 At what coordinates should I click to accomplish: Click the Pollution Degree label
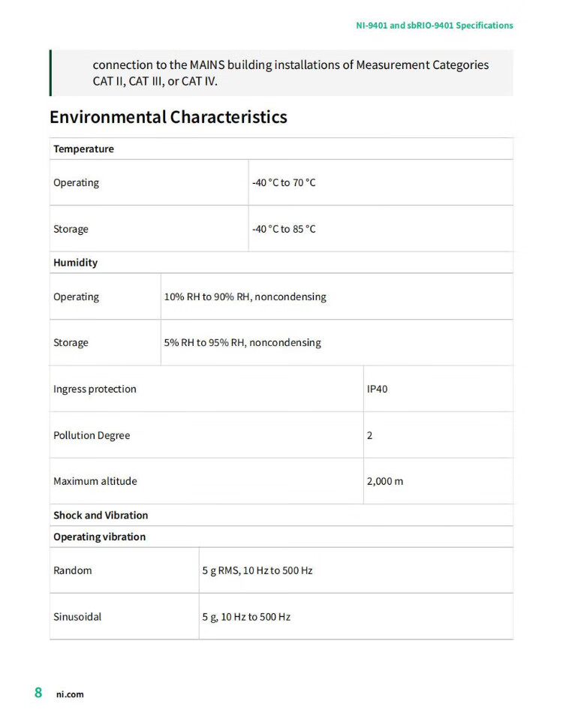pyautogui.click(x=92, y=436)
